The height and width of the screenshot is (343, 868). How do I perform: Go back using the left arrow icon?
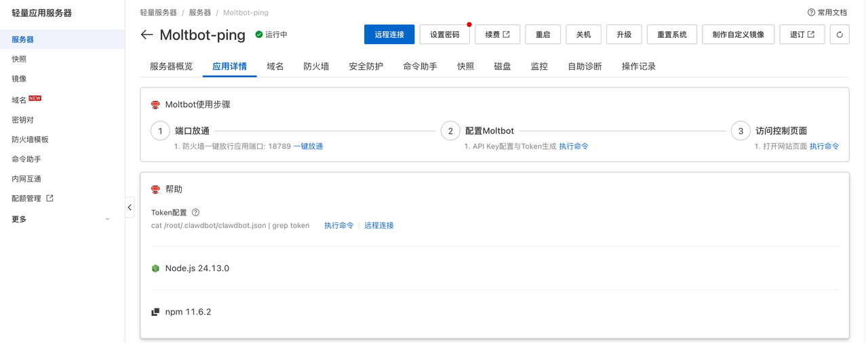[146, 35]
